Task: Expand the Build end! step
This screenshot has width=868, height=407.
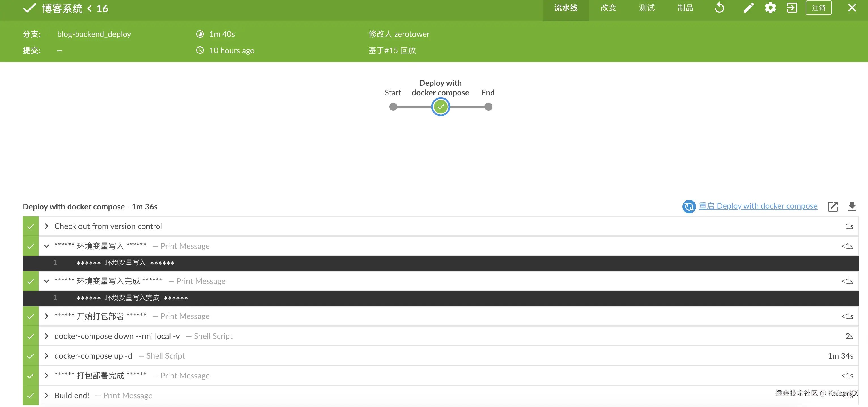Action: 46,395
